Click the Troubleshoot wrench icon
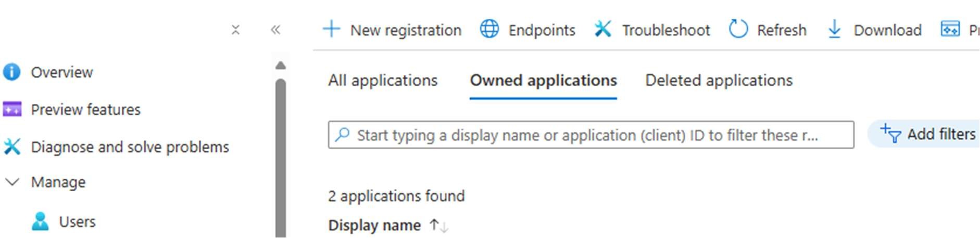Viewport: 980px width, 238px height. pos(602,29)
